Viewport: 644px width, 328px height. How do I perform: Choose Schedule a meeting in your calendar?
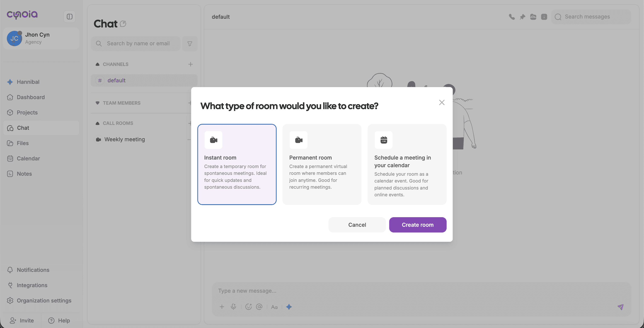click(x=407, y=164)
